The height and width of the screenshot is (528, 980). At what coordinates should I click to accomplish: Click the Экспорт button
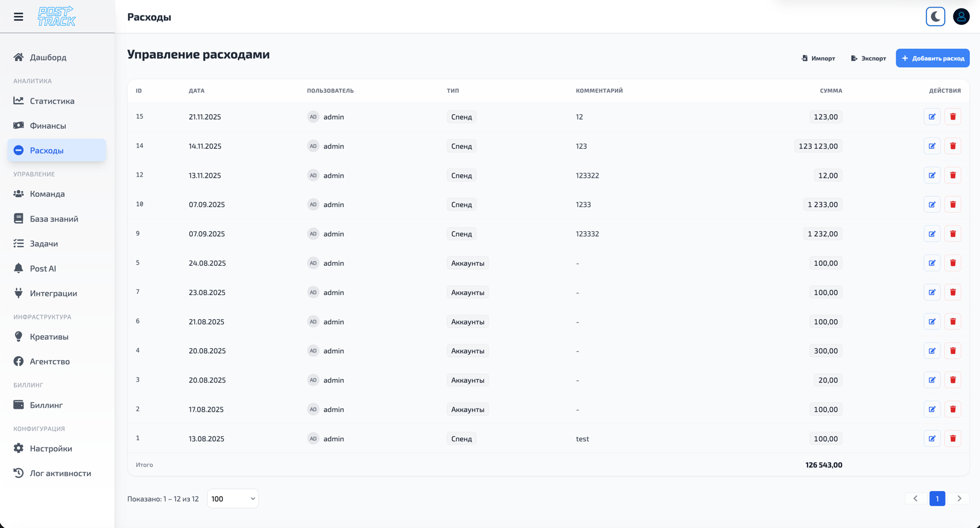pos(868,58)
